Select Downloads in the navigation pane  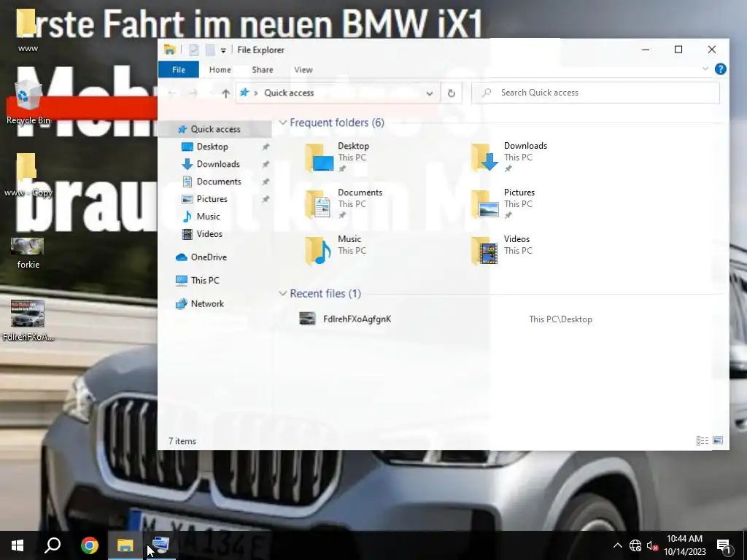[x=217, y=164]
